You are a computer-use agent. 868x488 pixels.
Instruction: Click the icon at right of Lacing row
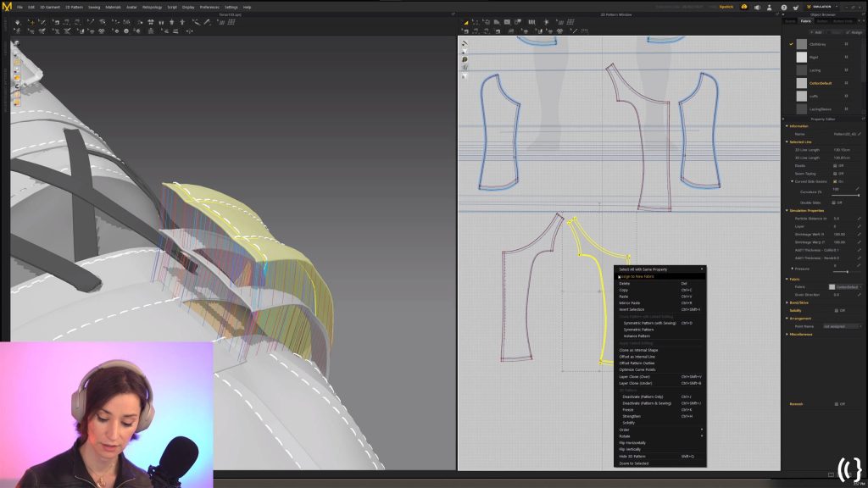point(846,70)
